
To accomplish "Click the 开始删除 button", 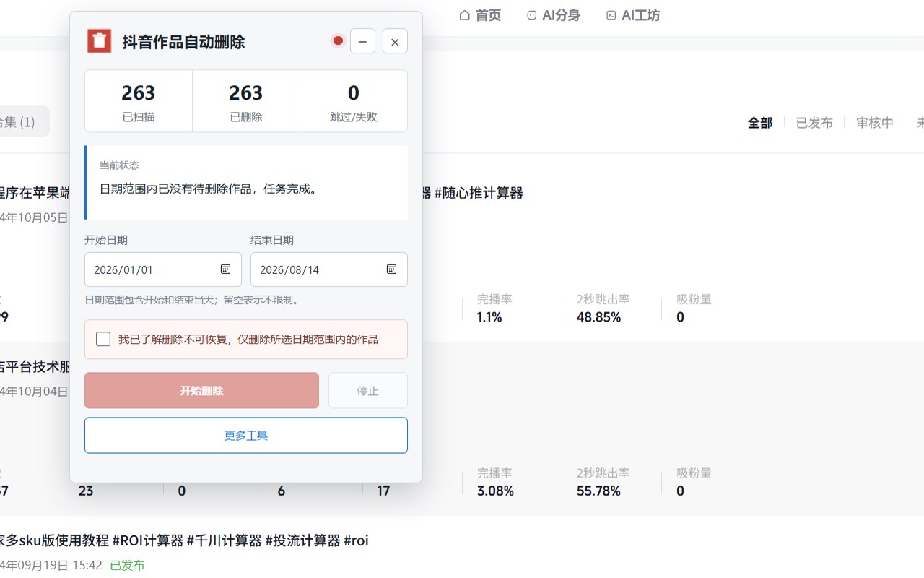I will pyautogui.click(x=201, y=391).
